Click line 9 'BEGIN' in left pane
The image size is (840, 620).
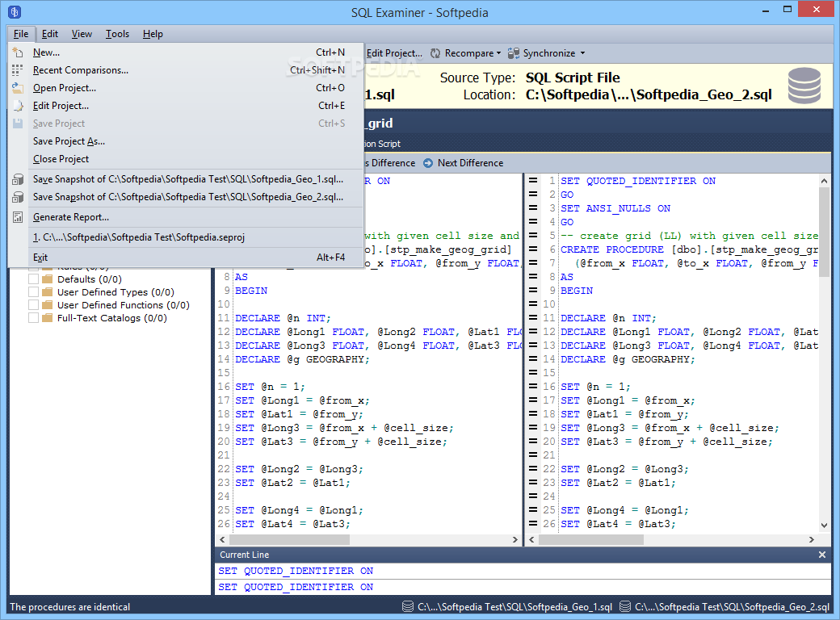[251, 291]
